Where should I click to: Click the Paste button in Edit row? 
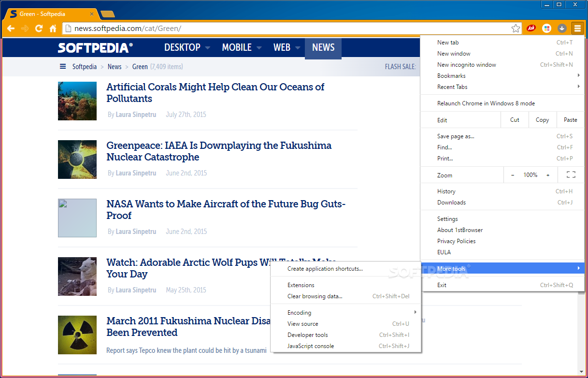[571, 120]
